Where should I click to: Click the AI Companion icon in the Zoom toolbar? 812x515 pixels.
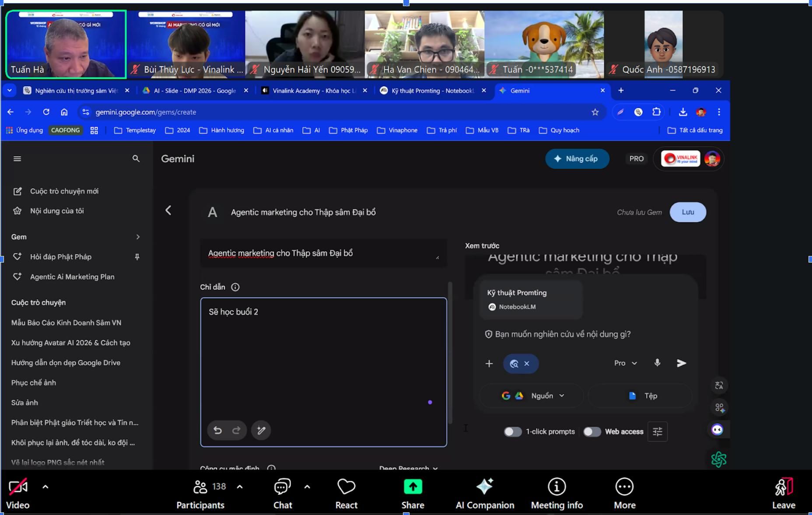click(x=484, y=487)
